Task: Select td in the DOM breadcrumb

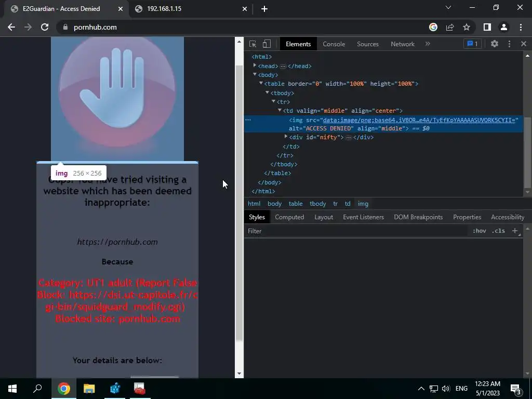Action: coord(348,204)
